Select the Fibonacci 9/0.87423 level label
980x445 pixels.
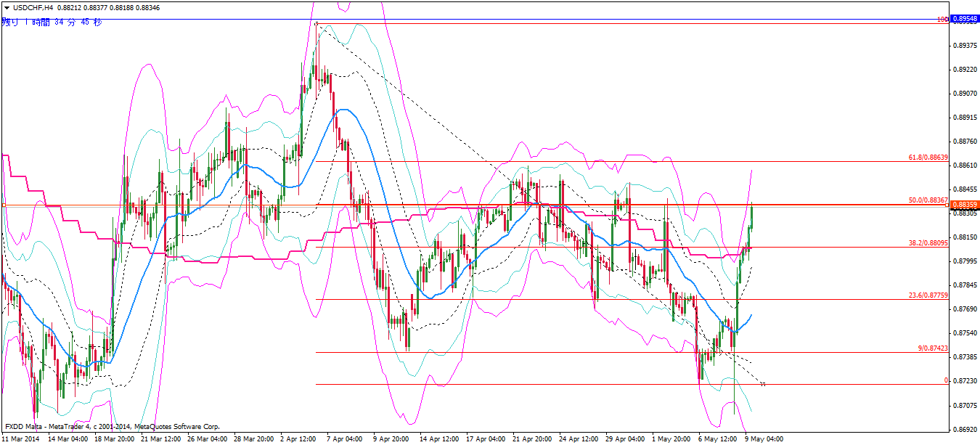click(933, 348)
